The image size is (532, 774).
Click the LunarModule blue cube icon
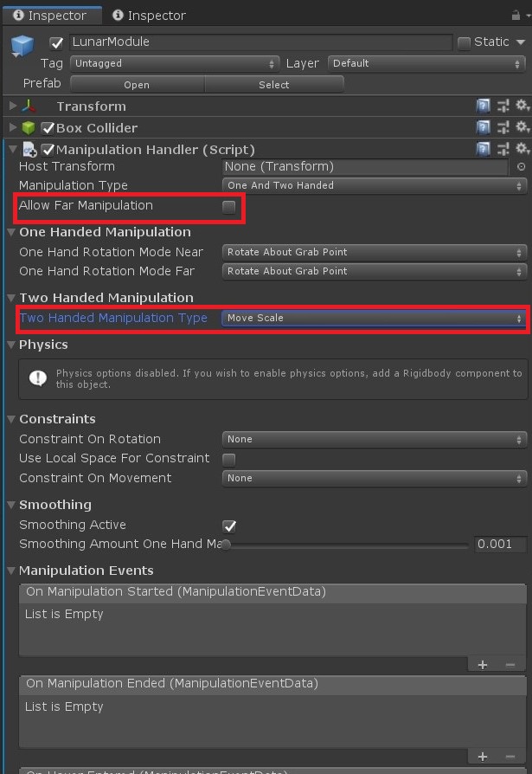pyautogui.click(x=22, y=46)
